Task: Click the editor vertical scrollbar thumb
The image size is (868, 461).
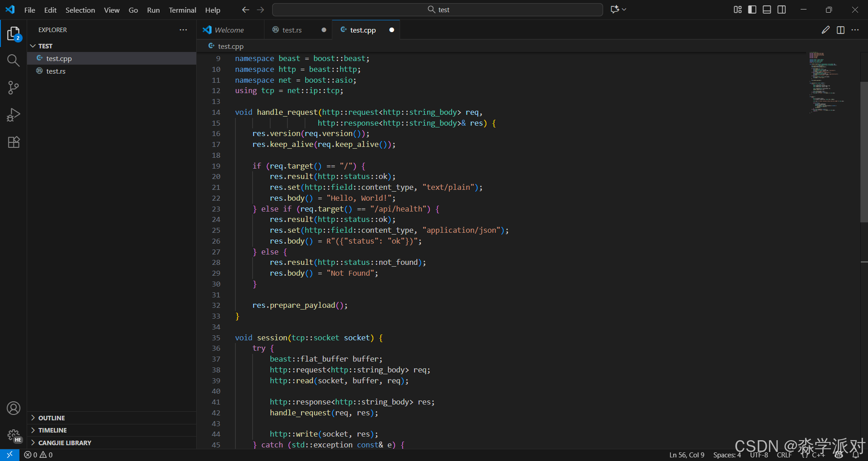Action: 864,152
